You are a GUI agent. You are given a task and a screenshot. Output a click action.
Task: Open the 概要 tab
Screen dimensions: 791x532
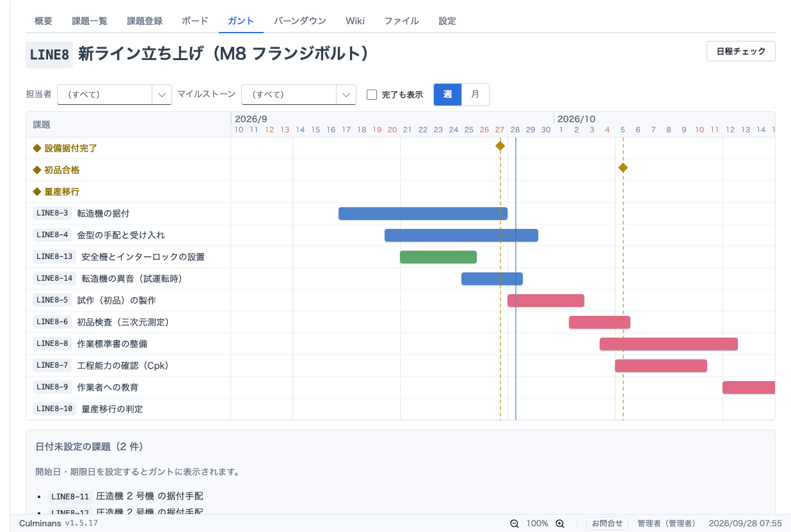point(44,20)
